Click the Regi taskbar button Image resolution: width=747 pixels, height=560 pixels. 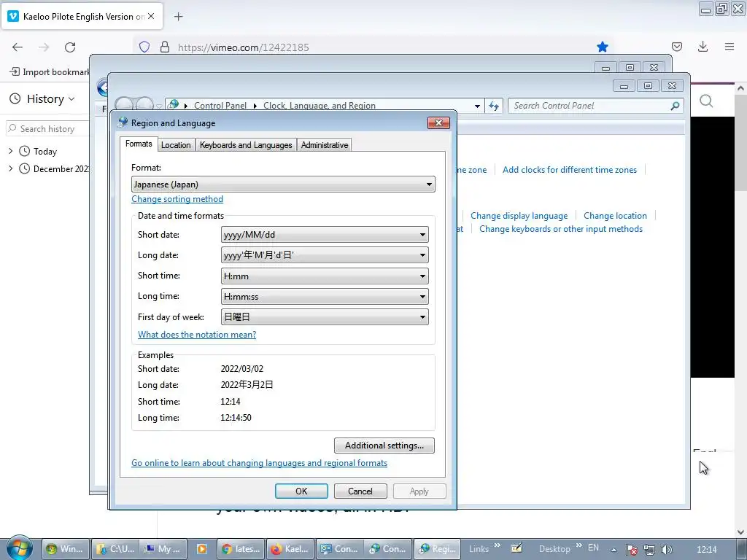pos(438,548)
